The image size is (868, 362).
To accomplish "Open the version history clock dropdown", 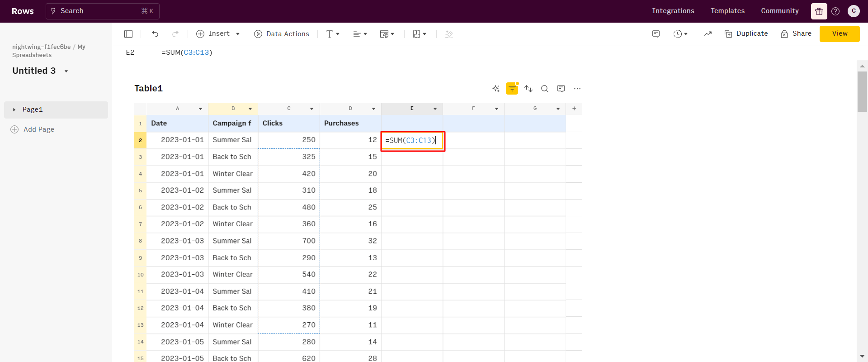I will (680, 34).
